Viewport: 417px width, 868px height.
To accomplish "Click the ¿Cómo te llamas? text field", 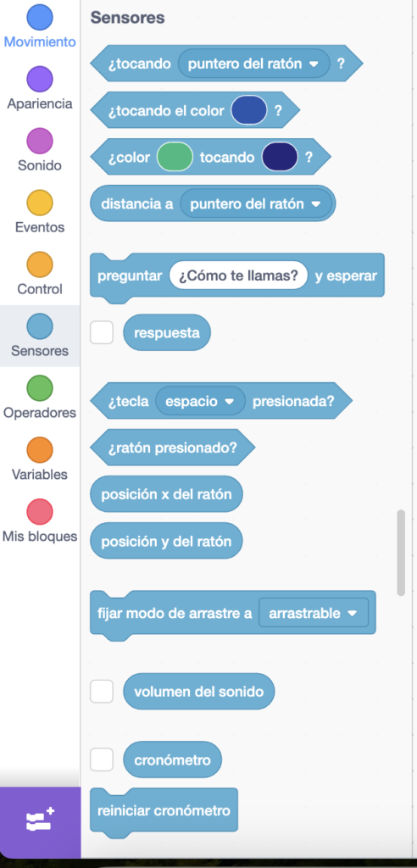I will pos(239,275).
